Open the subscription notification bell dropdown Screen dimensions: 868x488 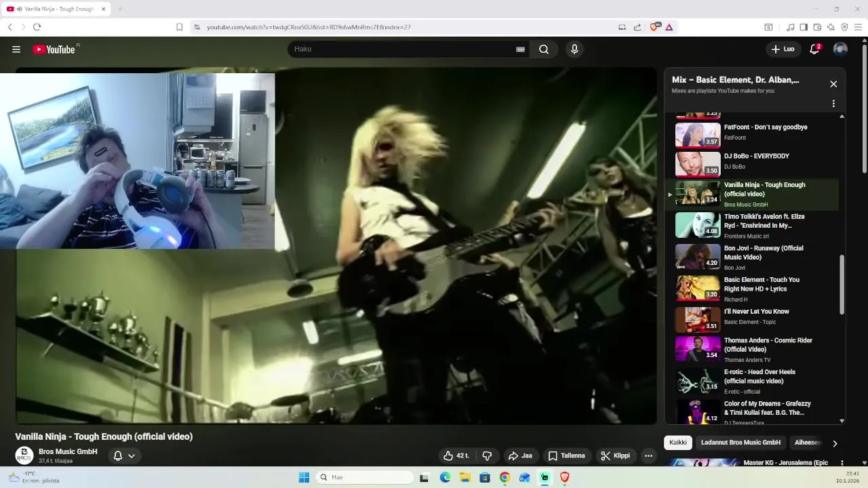pos(124,455)
